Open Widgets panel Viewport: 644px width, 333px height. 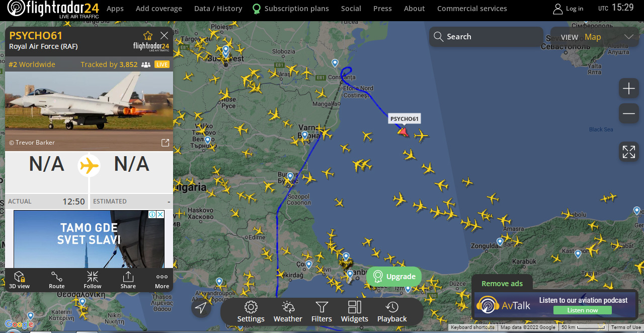[355, 312]
